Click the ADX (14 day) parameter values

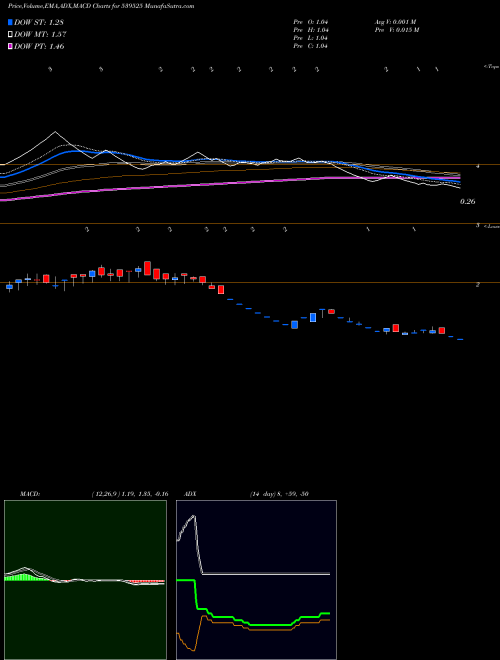(x=279, y=494)
